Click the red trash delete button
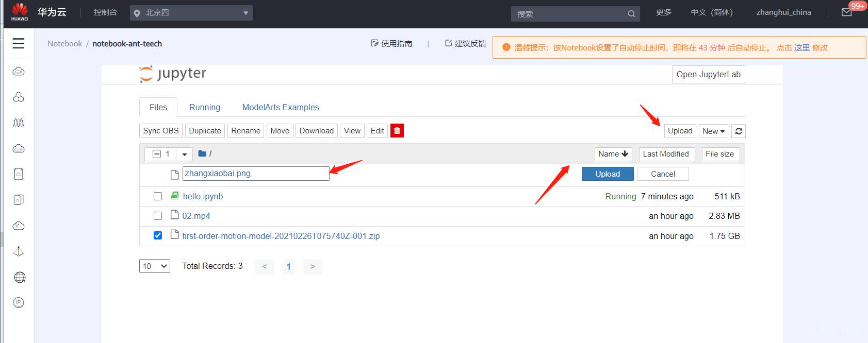 pyautogui.click(x=397, y=131)
